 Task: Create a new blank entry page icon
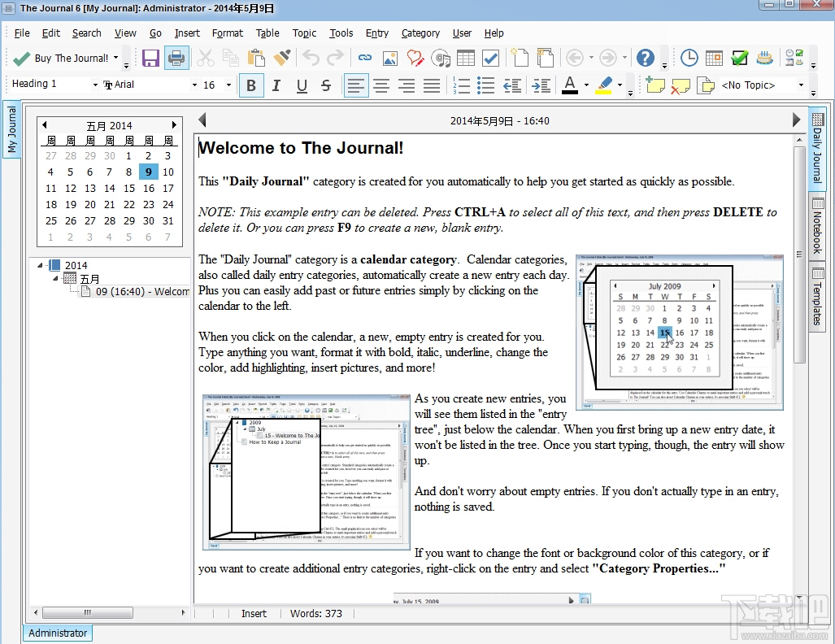tap(520, 58)
